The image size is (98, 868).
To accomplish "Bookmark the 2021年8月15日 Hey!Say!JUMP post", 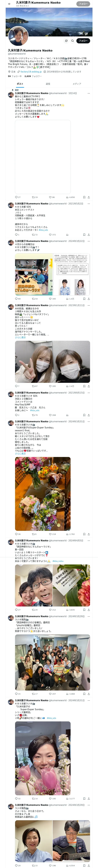I will point(84,415).
